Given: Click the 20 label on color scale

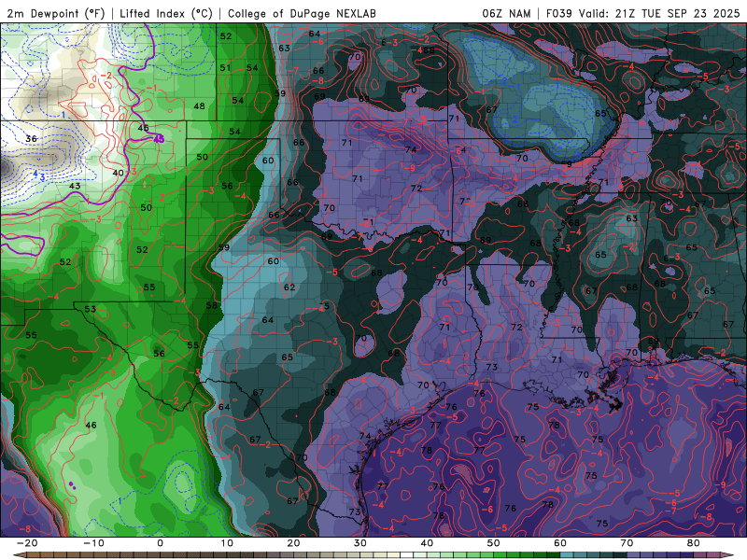Looking at the screenshot, I should click(293, 543).
